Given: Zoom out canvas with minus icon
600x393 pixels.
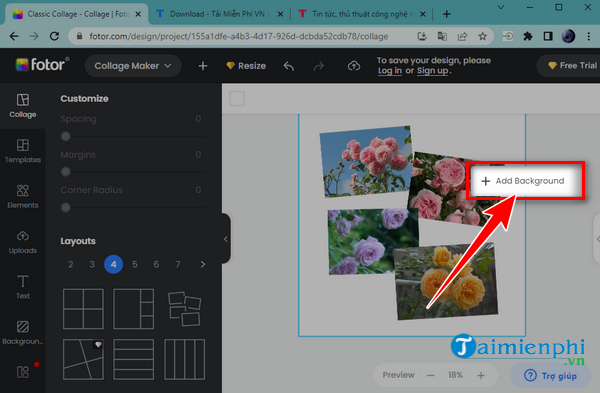Looking at the screenshot, I should pyautogui.click(x=430, y=375).
